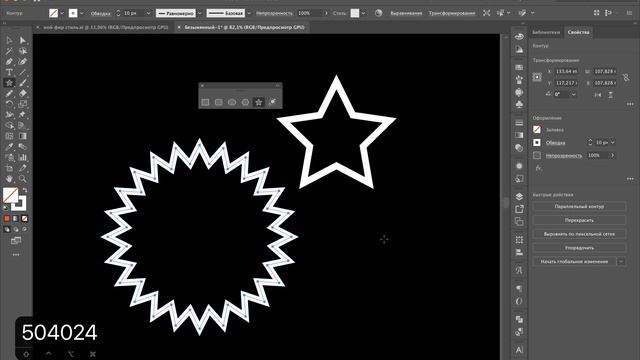Select the Paintbrush tool
Image resolution: width=640 pixels, height=360 pixels.
[x=23, y=83]
